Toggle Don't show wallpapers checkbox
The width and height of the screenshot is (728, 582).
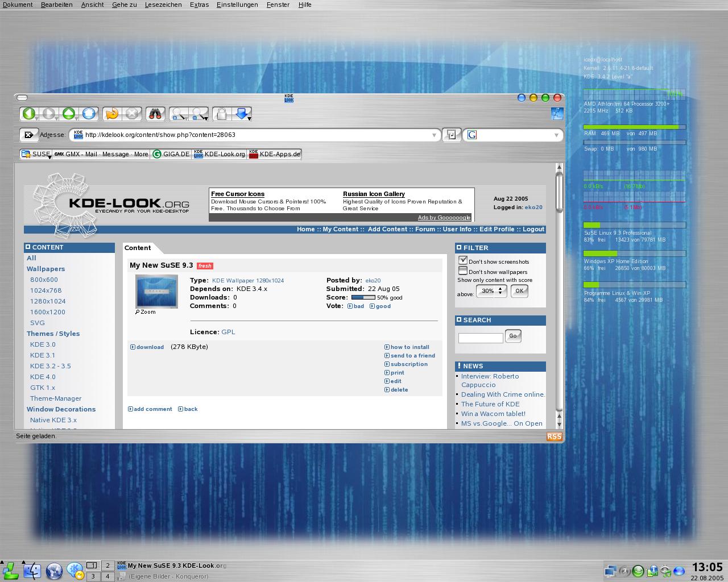click(463, 271)
